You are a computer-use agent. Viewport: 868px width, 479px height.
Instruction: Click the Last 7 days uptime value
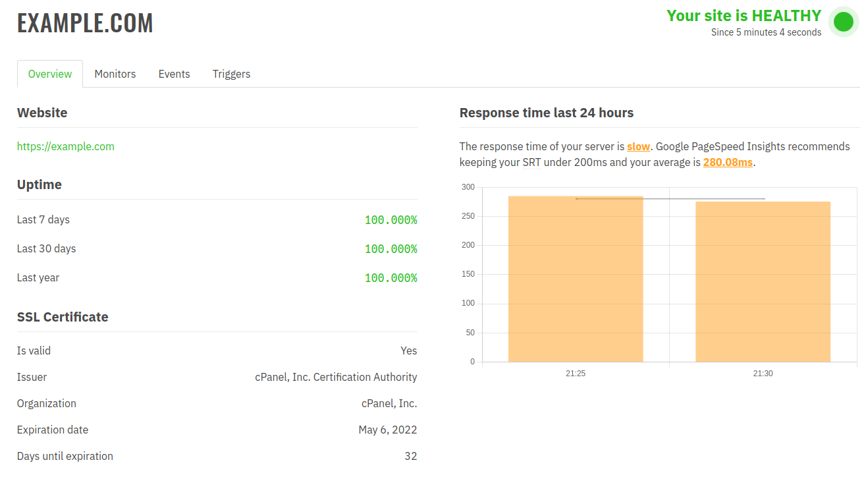391,219
